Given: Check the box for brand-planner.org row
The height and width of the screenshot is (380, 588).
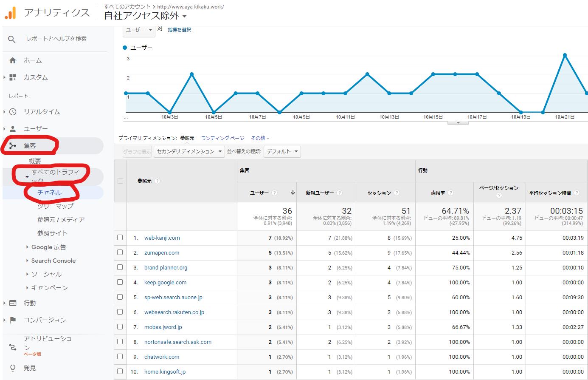Looking at the screenshot, I should click(x=120, y=267).
